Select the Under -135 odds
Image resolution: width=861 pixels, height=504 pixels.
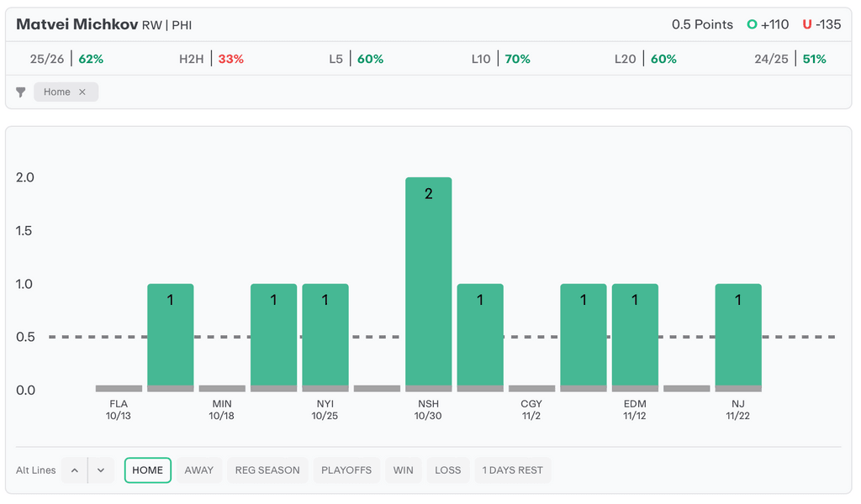point(821,24)
